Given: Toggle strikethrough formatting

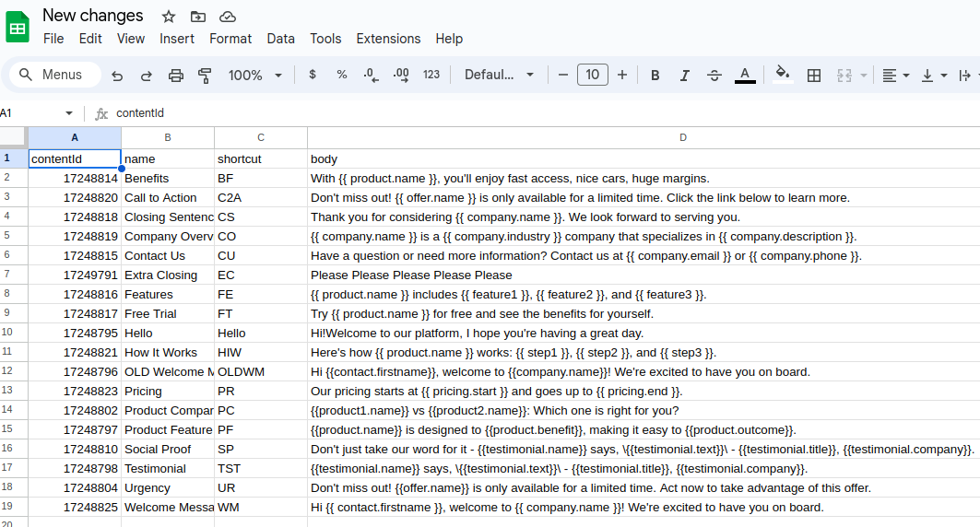Looking at the screenshot, I should (x=714, y=76).
